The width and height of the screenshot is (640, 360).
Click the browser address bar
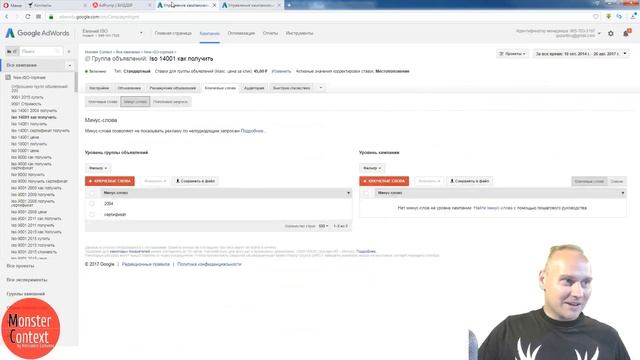click(x=322, y=17)
